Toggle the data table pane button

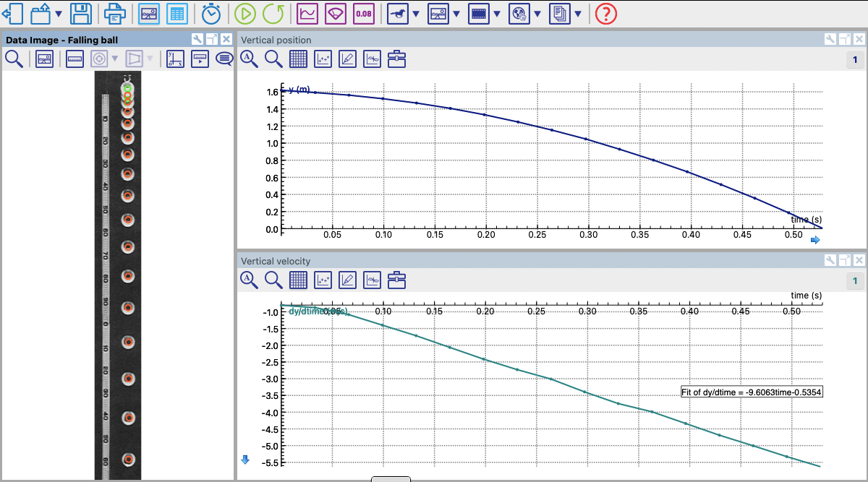pos(176,14)
